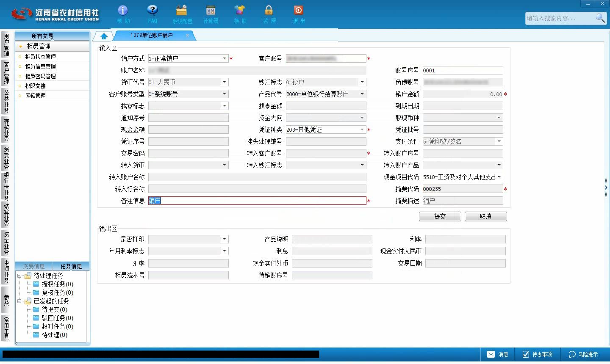The height and width of the screenshot is (364, 610).
Task: Click the Henan Rural Credit Union logo
Action: tap(55, 14)
